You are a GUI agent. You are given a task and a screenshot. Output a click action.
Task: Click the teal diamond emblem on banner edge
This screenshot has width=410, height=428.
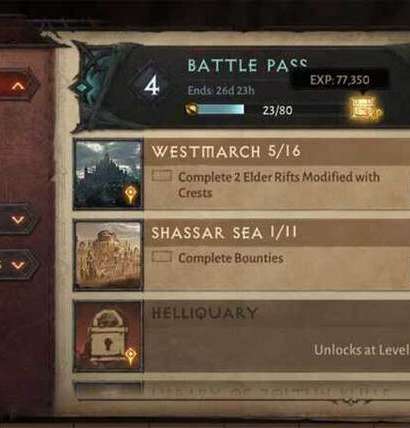click(x=82, y=88)
